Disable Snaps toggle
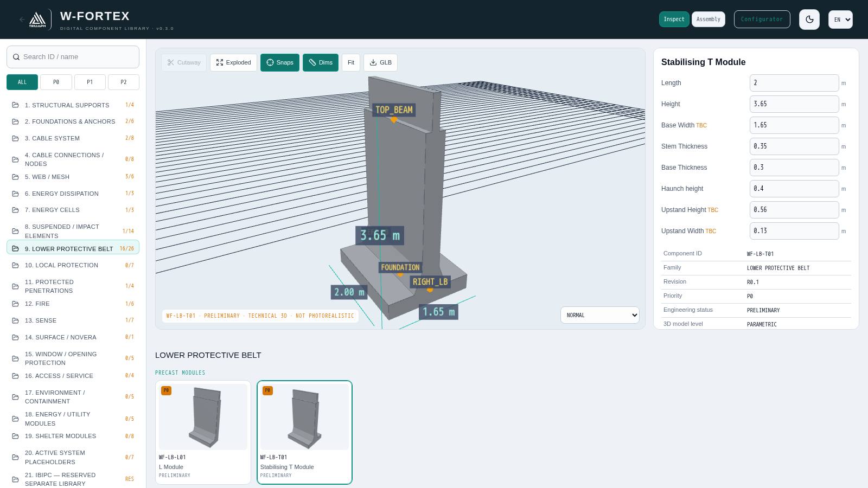The image size is (868, 488). [280, 62]
